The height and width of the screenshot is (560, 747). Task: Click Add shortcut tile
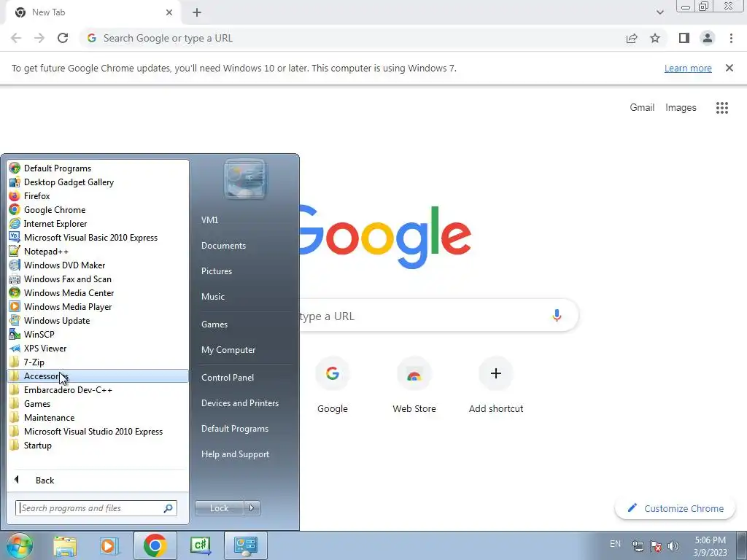496,386
